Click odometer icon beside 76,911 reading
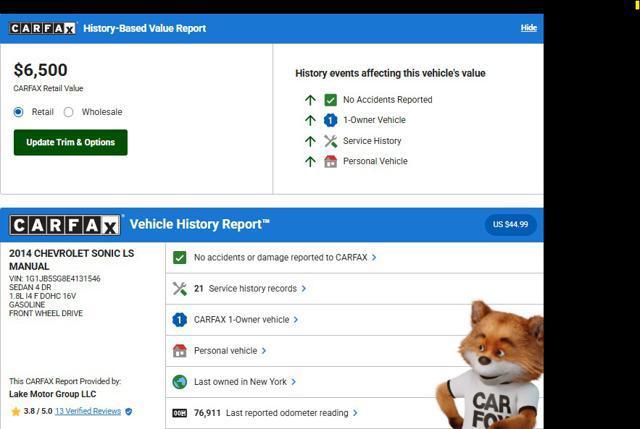640x429 pixels. [180, 413]
